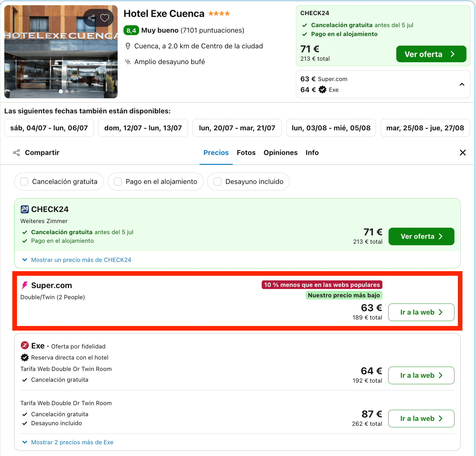476x456 pixels.
Task: Click the verified badge by Reserva directa con el hotel
Action: click(25, 357)
